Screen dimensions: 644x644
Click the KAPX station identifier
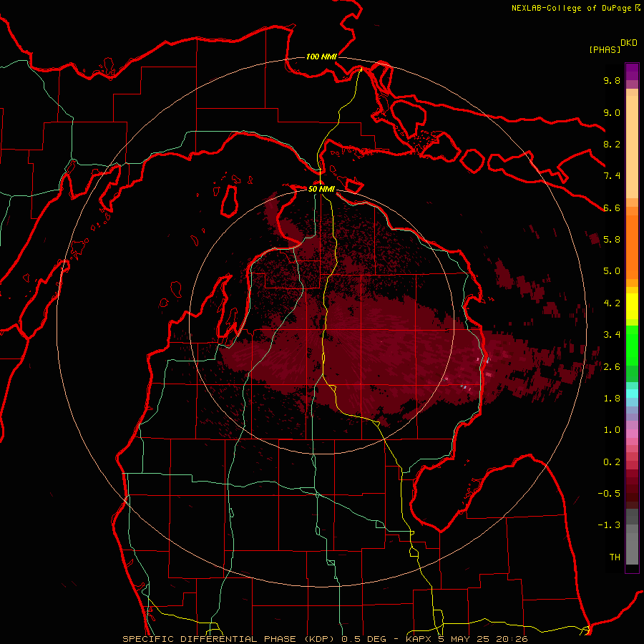(419, 639)
